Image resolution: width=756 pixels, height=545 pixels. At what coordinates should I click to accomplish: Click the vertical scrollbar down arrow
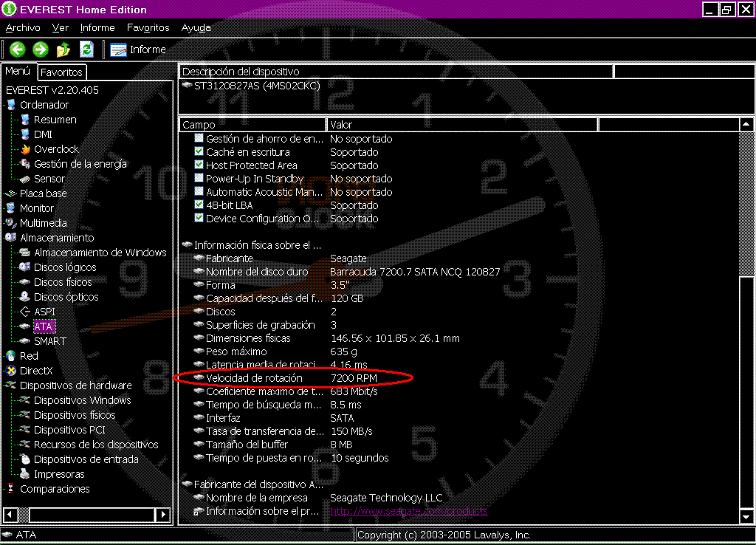[x=746, y=517]
